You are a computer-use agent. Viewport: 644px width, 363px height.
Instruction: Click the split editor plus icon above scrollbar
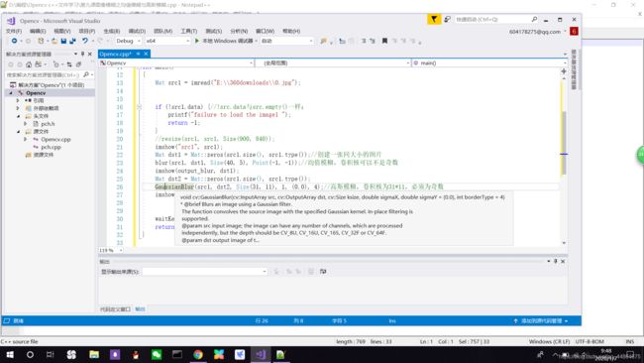[564, 71]
